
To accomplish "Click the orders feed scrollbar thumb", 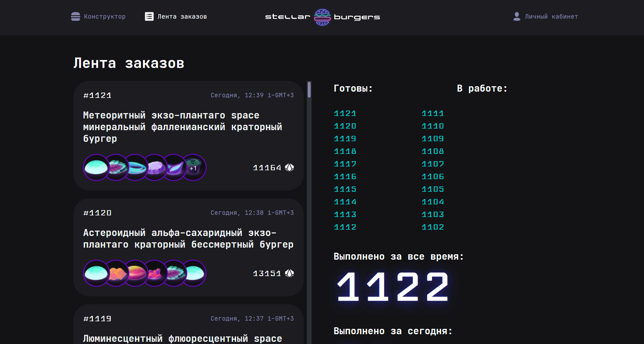I will pyautogui.click(x=309, y=90).
